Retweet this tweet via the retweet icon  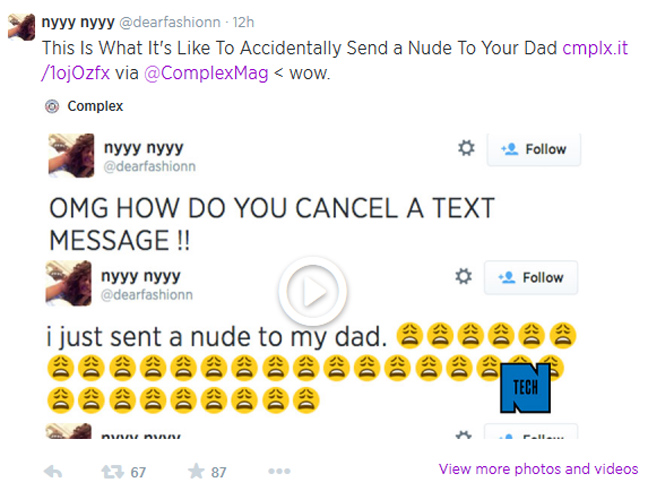112,472
